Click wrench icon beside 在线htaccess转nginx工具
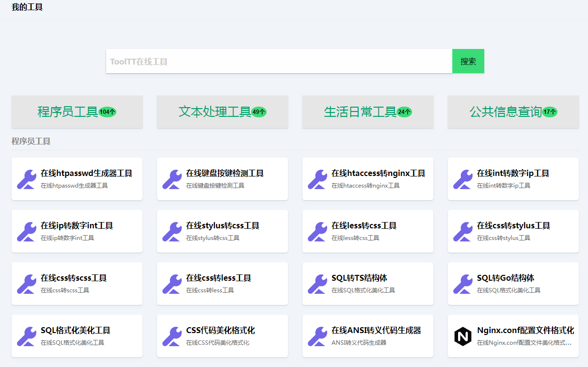This screenshot has width=588, height=367. point(317,179)
